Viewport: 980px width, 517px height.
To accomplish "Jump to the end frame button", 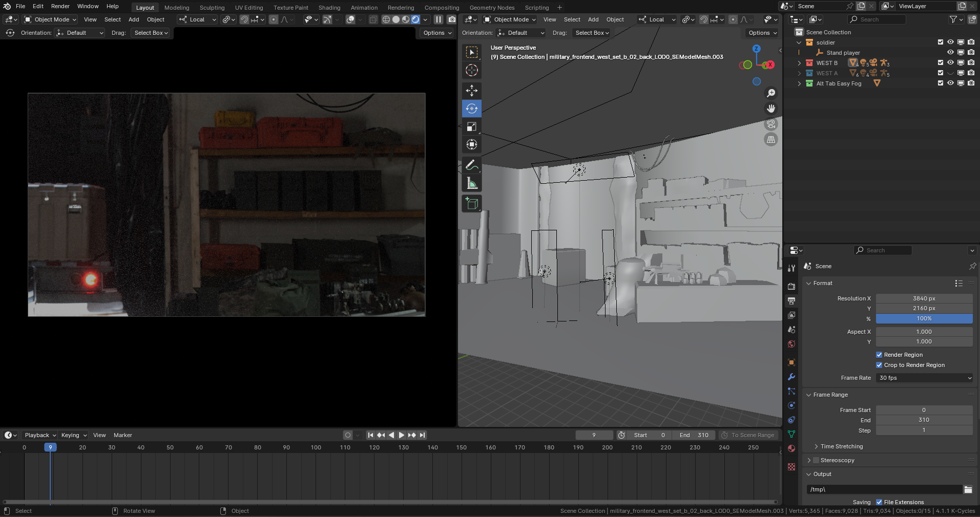I will [422, 435].
